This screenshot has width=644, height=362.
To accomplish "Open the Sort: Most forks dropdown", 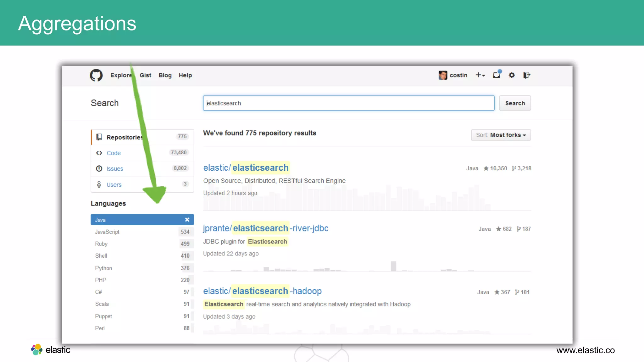I will (x=501, y=135).
